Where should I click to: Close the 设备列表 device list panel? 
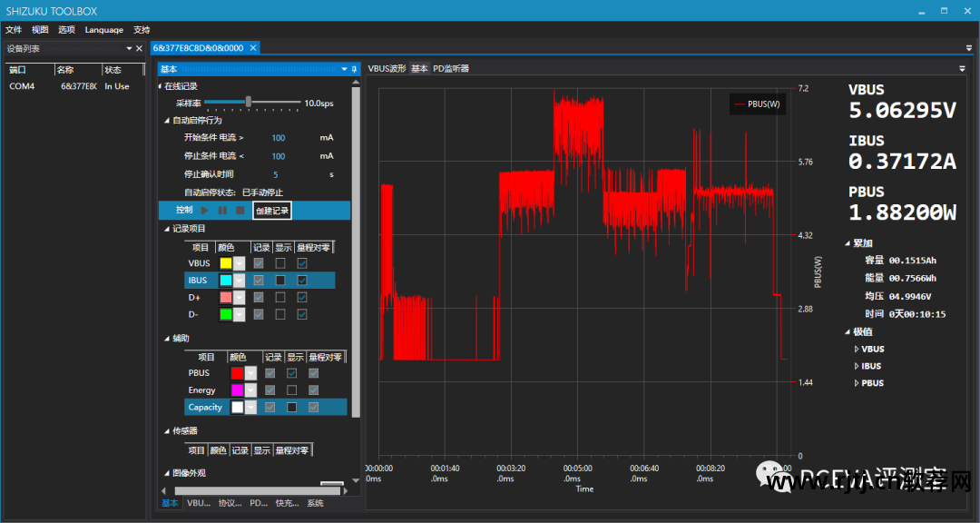click(x=139, y=48)
